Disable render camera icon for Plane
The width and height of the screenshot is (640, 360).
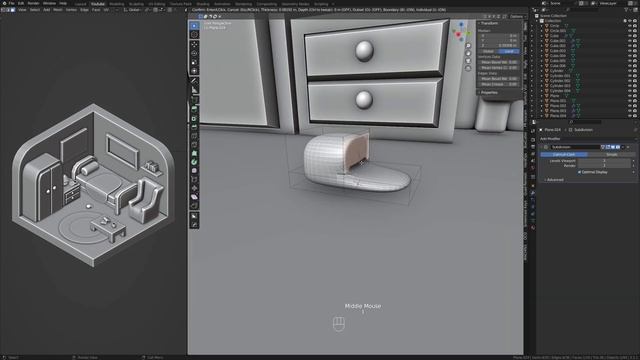click(635, 96)
